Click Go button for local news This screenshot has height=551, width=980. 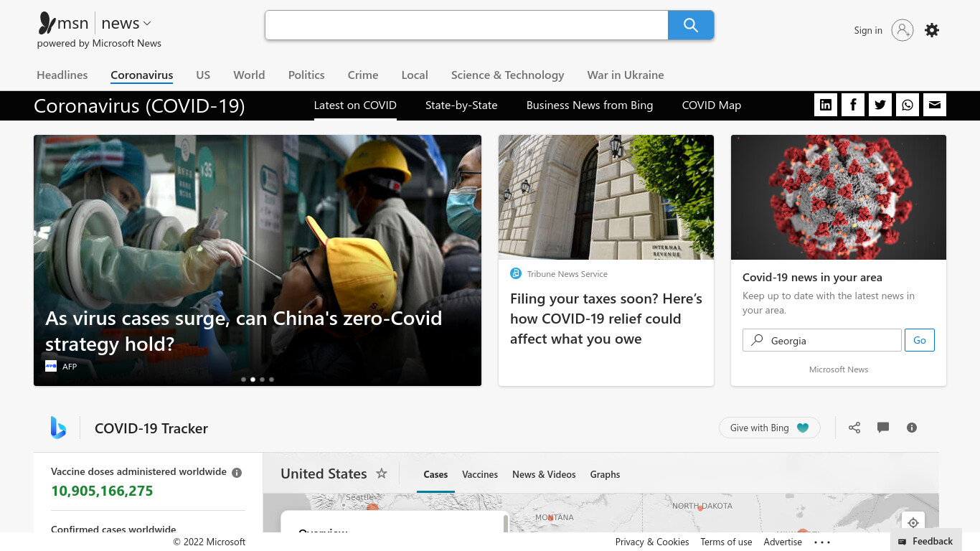(920, 340)
